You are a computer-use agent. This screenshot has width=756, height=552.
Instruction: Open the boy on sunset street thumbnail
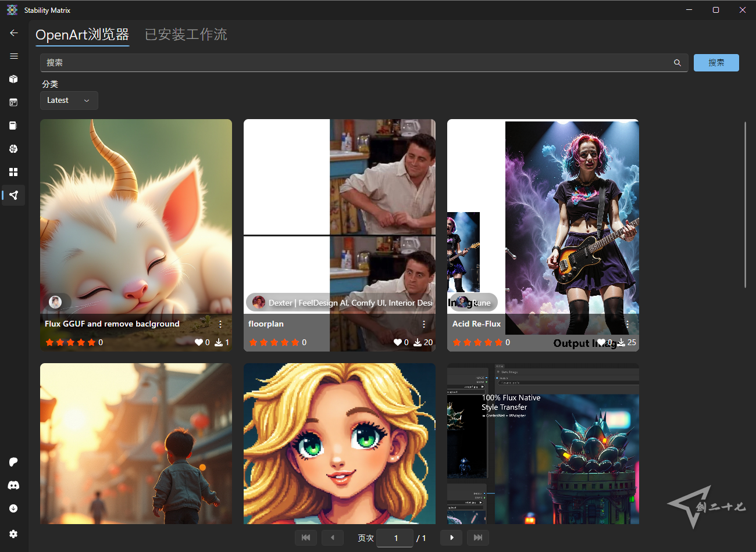pyautogui.click(x=136, y=443)
